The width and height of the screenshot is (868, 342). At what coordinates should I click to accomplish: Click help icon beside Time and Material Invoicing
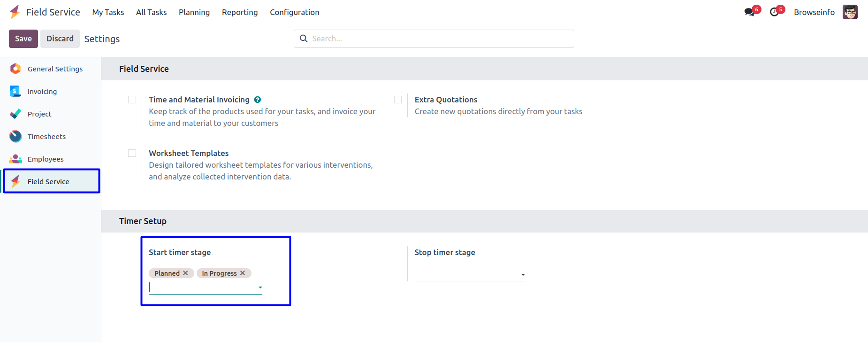258,100
